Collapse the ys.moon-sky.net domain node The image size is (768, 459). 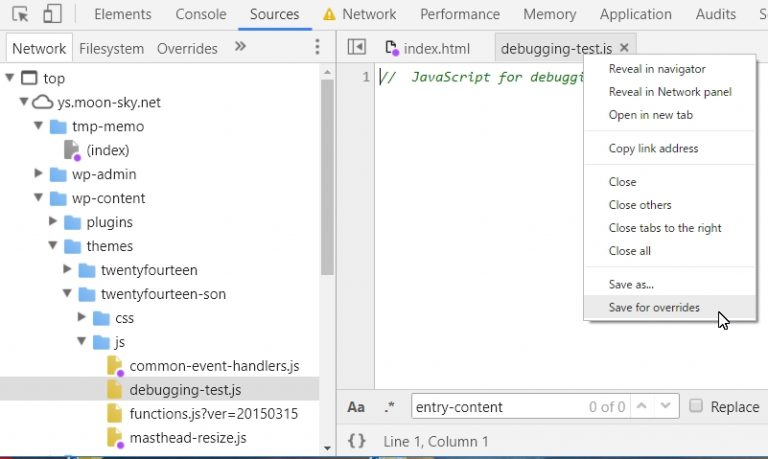(24, 102)
